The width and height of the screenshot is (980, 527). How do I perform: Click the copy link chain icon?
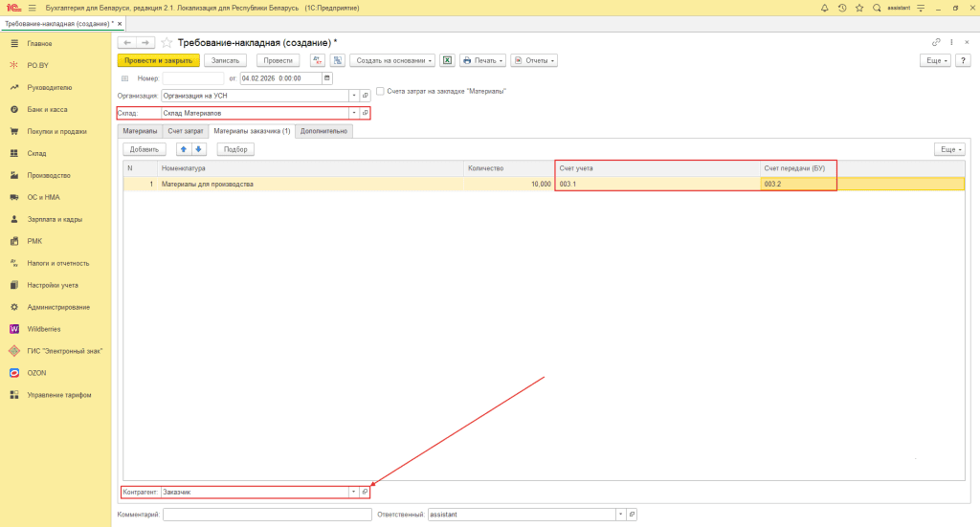pyautogui.click(x=936, y=43)
